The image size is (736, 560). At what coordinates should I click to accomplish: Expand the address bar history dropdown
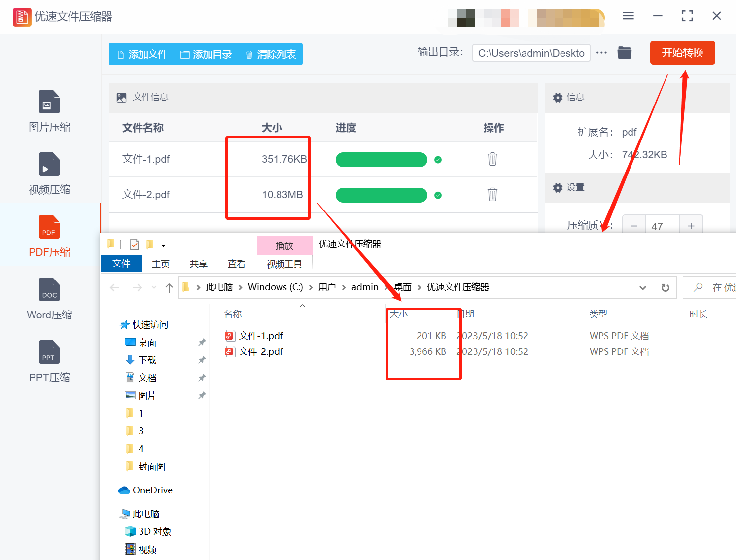(x=642, y=288)
